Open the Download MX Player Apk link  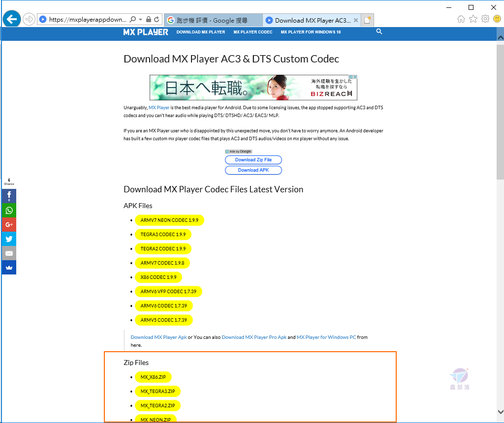tap(159, 337)
